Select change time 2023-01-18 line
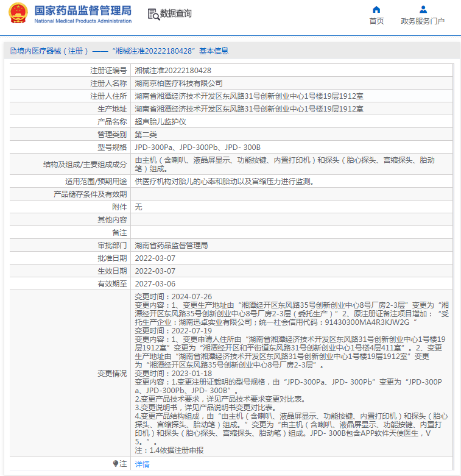Viewport: 461px width, 476px height. pyautogui.click(x=173, y=374)
